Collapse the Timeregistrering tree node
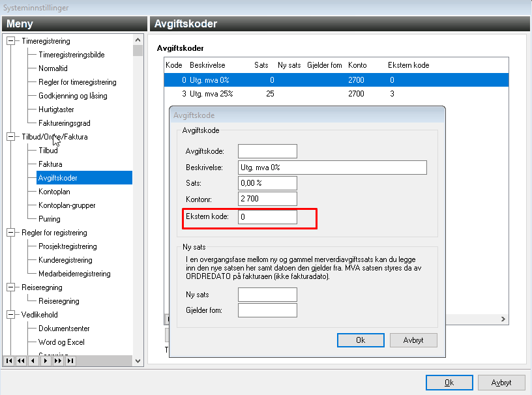 coord(11,41)
